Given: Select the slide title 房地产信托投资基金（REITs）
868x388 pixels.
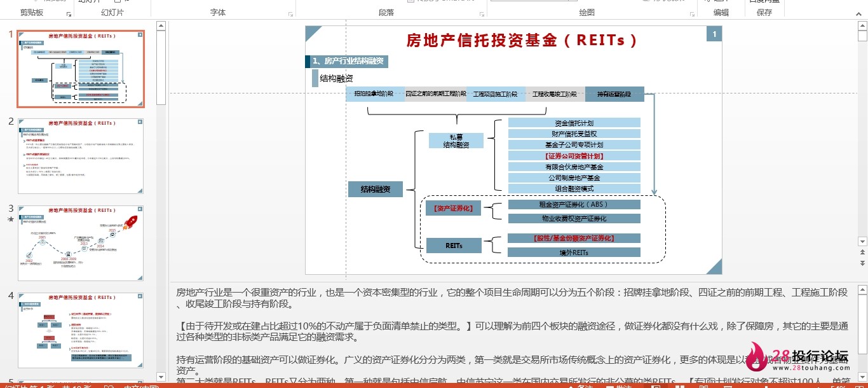Looking at the screenshot, I should pos(521,40).
